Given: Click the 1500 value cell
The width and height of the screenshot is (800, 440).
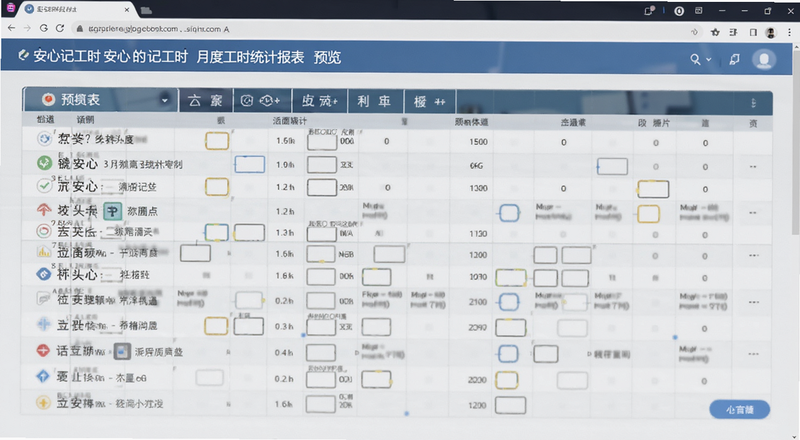Looking at the screenshot, I should click(478, 142).
